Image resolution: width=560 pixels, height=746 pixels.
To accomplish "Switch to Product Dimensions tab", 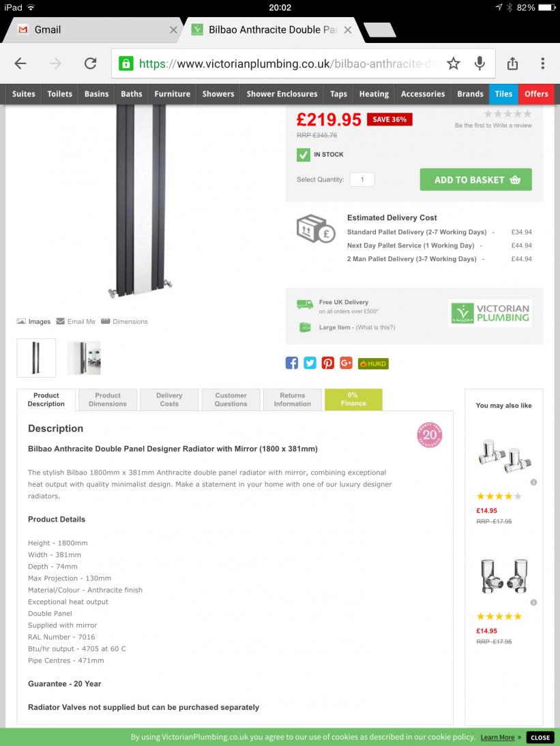I will coord(108,400).
